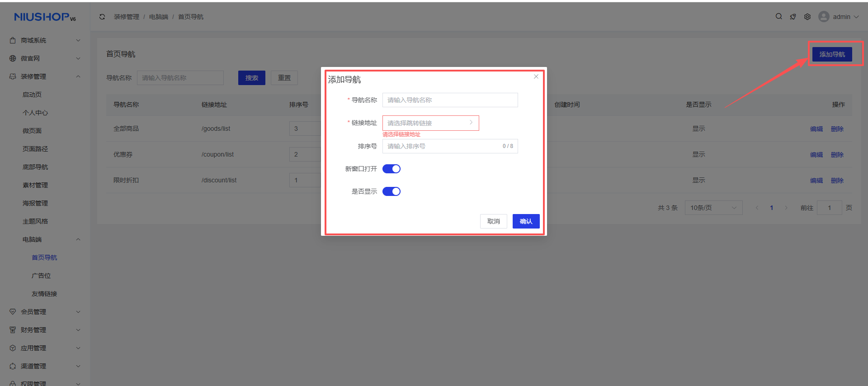This screenshot has height=386, width=868.
Task: Toggle the 是否显示 switch in the dialog
Action: click(392, 191)
